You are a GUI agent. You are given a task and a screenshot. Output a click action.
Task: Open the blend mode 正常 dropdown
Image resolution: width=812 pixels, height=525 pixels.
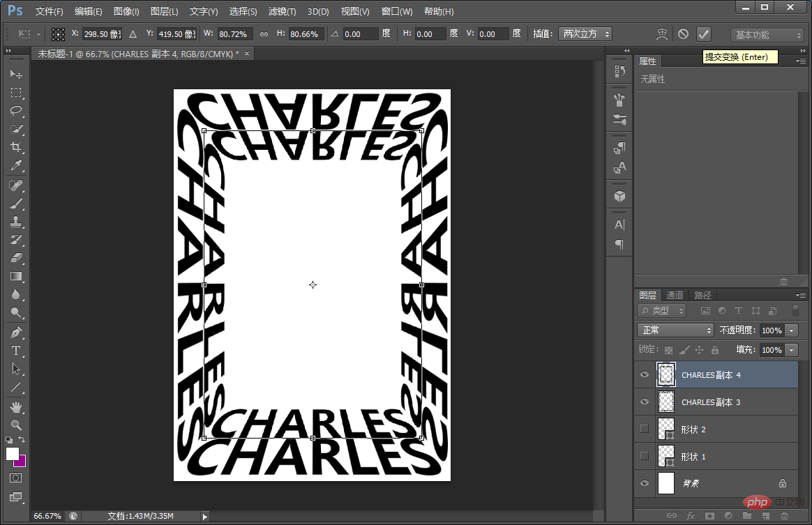point(675,330)
